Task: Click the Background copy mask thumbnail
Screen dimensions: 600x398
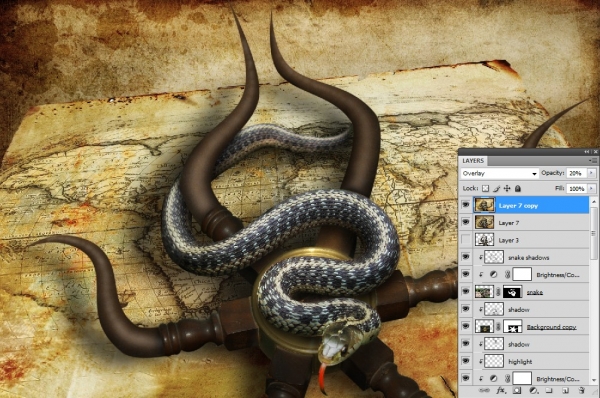Action: (x=512, y=327)
